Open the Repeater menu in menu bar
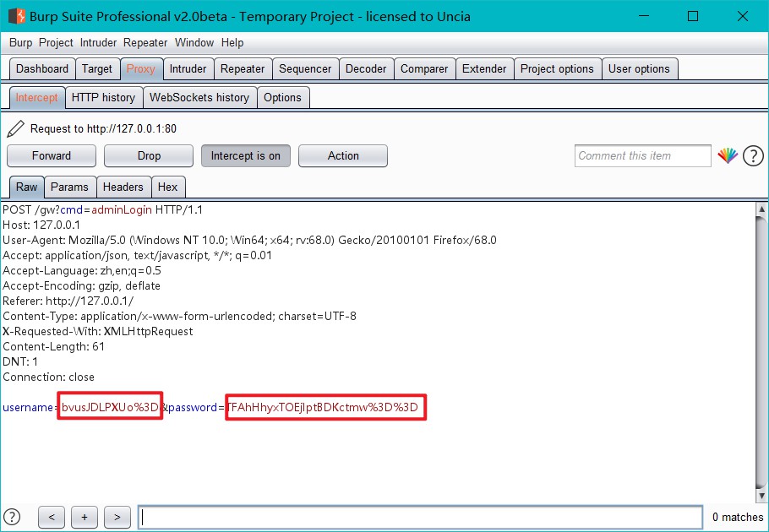Screen dimensions: 769x532 pyautogui.click(x=145, y=43)
